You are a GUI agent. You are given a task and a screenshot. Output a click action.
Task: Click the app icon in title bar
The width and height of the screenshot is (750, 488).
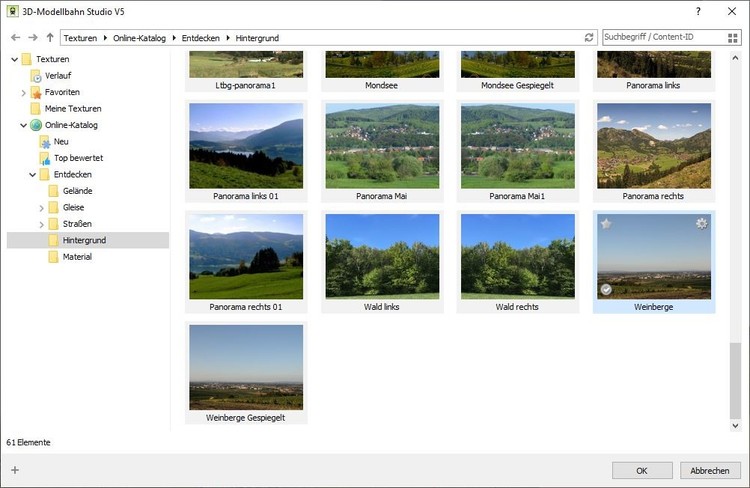point(12,11)
